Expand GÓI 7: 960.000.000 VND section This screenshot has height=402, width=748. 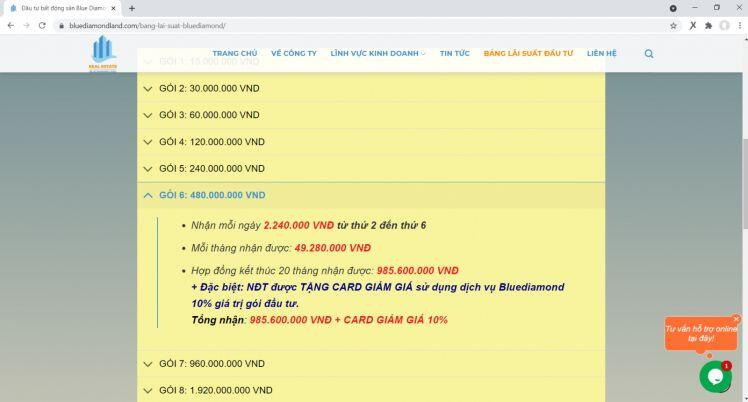click(371, 363)
